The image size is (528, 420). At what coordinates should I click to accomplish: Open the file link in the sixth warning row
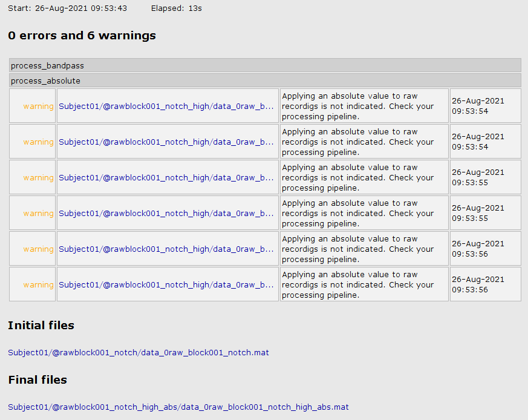point(166,285)
